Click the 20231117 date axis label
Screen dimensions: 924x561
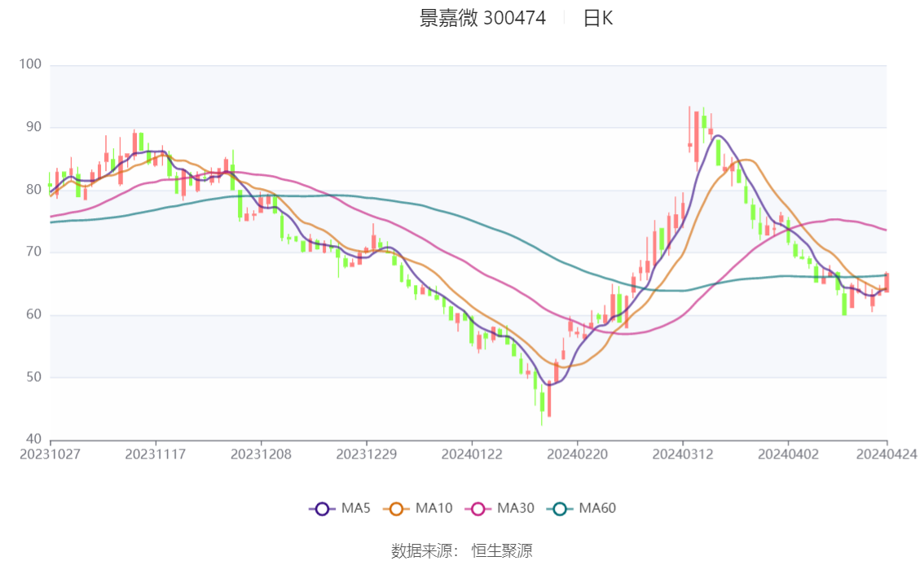click(156, 454)
